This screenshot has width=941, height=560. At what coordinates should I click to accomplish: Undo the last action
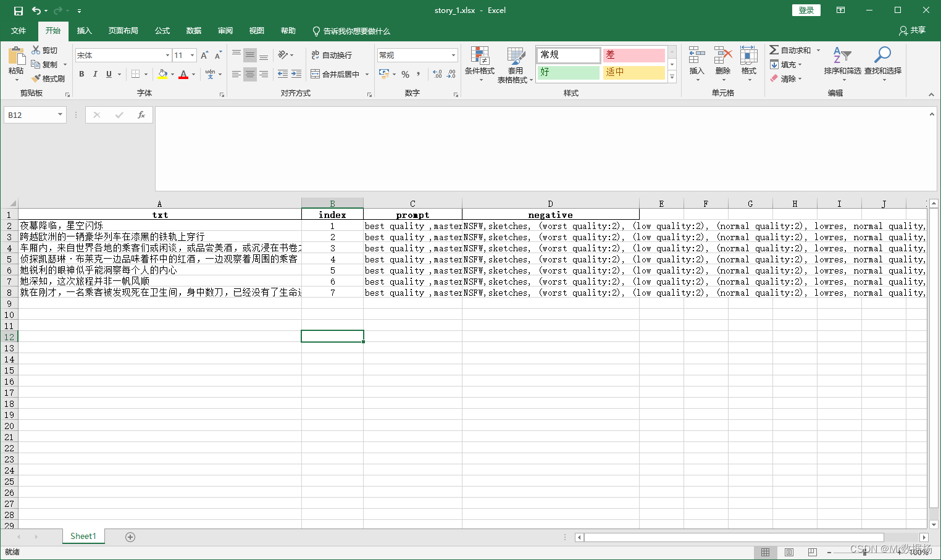coord(36,10)
